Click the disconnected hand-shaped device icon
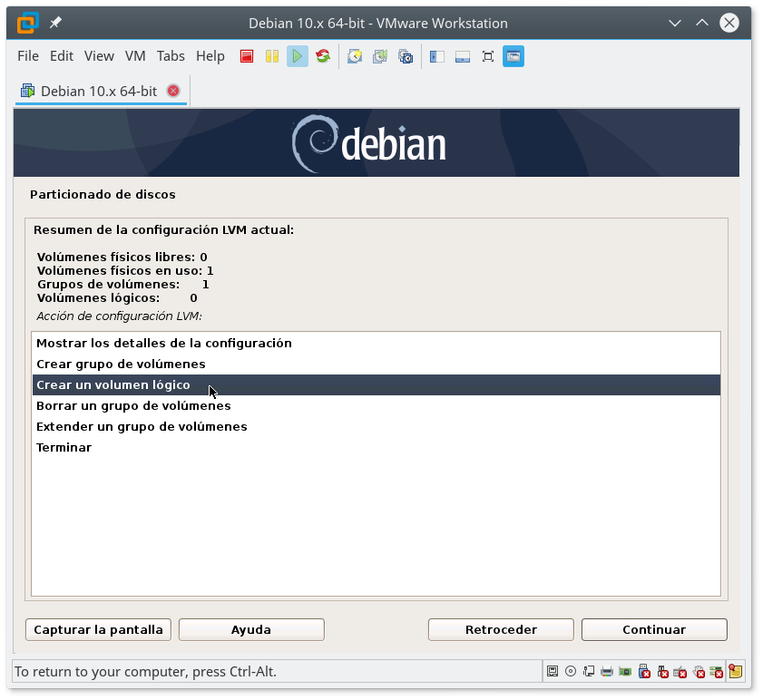 699,672
